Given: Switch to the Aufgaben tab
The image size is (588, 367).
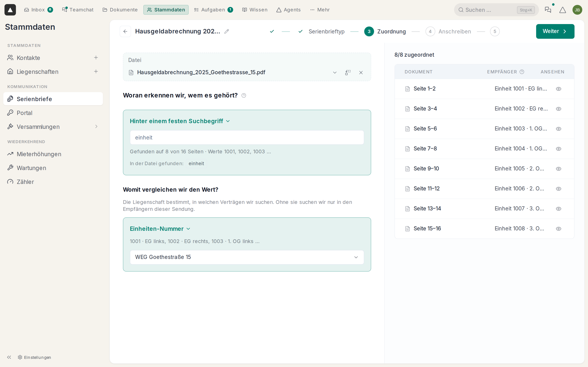Looking at the screenshot, I should 213,10.
